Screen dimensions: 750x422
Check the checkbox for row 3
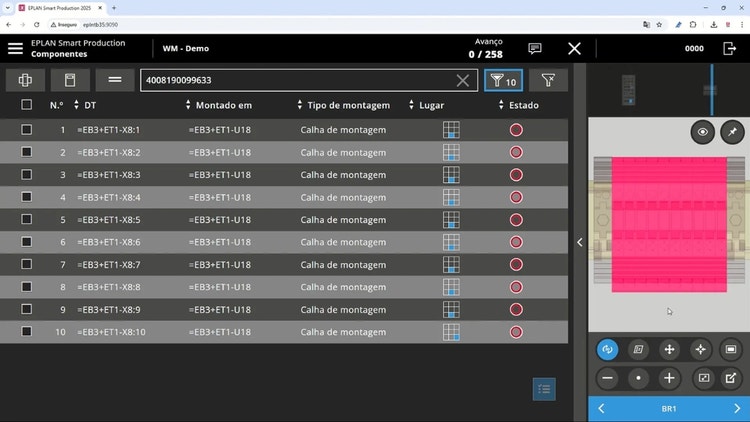[x=27, y=175]
